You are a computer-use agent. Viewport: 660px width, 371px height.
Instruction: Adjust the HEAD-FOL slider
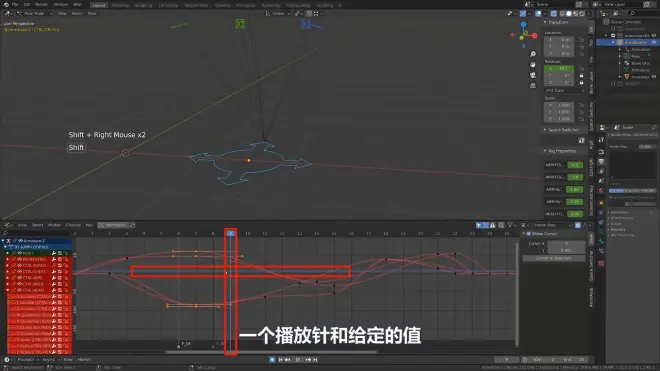pos(575,214)
